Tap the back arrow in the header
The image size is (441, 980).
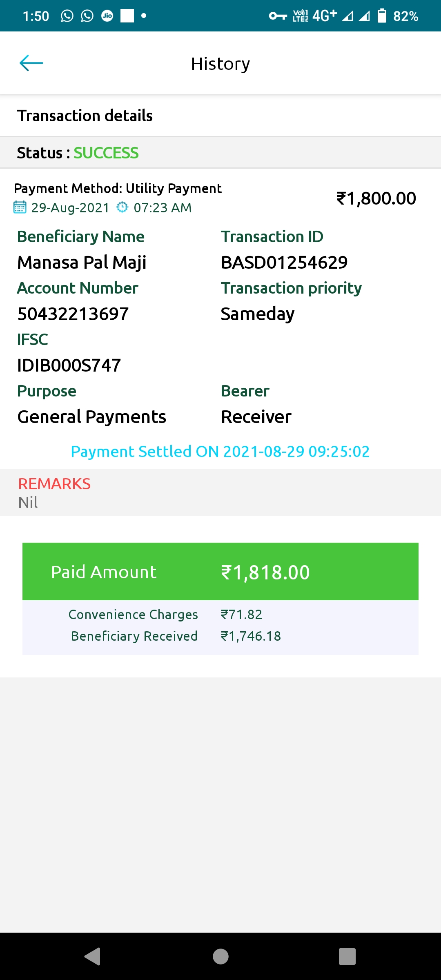31,63
